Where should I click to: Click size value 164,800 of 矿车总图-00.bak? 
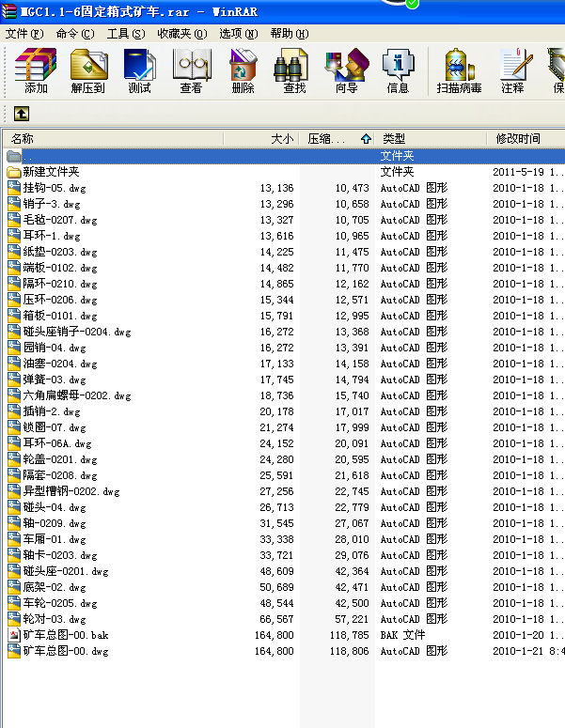pos(275,635)
